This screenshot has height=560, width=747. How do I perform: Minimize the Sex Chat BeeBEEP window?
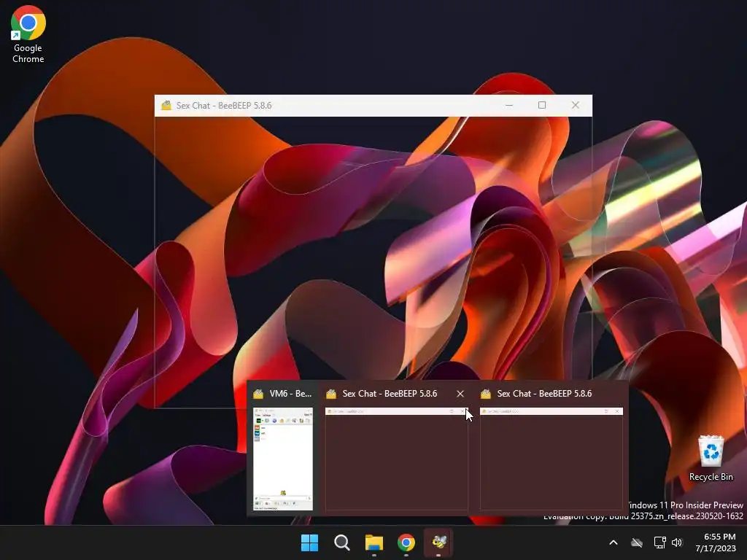(508, 105)
